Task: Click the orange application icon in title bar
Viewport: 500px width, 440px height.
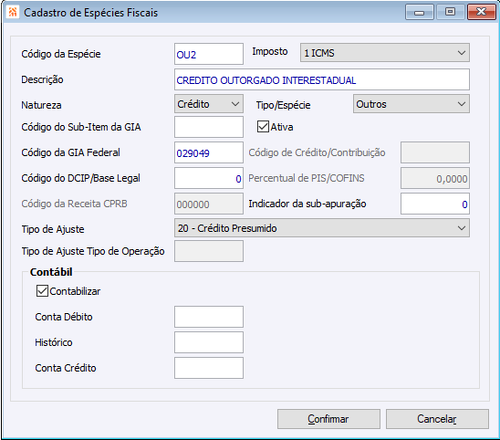Action: (x=12, y=13)
